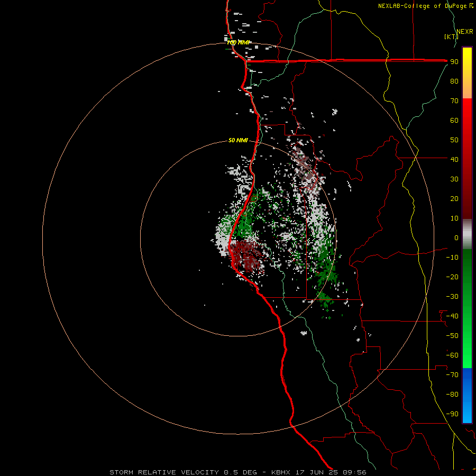Viewport: 476px width, 476px height.
Task: Click the 100 NMI range ring label
Action: click(x=238, y=42)
